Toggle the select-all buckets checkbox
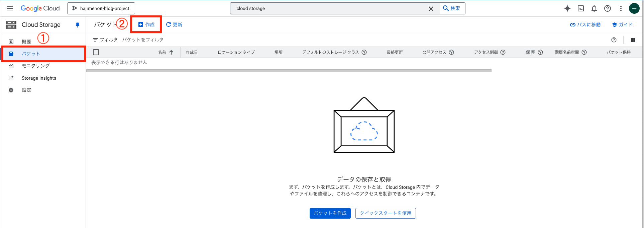Image resolution: width=644 pixels, height=228 pixels. (x=96, y=52)
